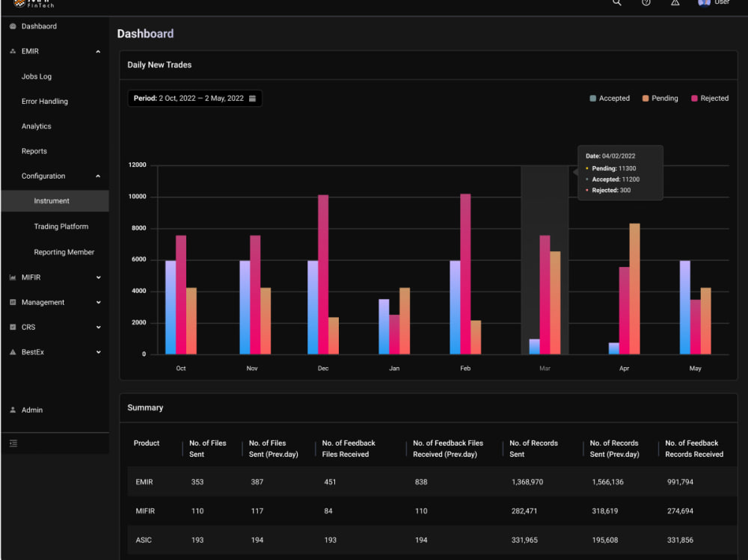Image resolution: width=748 pixels, height=560 pixels.
Task: Expand the Management section chevron
Action: tap(98, 302)
